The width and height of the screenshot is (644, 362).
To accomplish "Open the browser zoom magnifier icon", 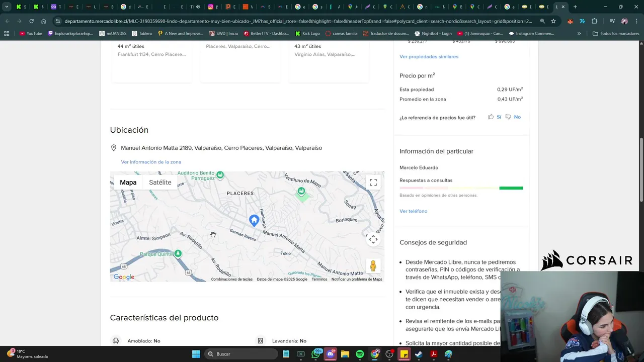I will pos(542,21).
